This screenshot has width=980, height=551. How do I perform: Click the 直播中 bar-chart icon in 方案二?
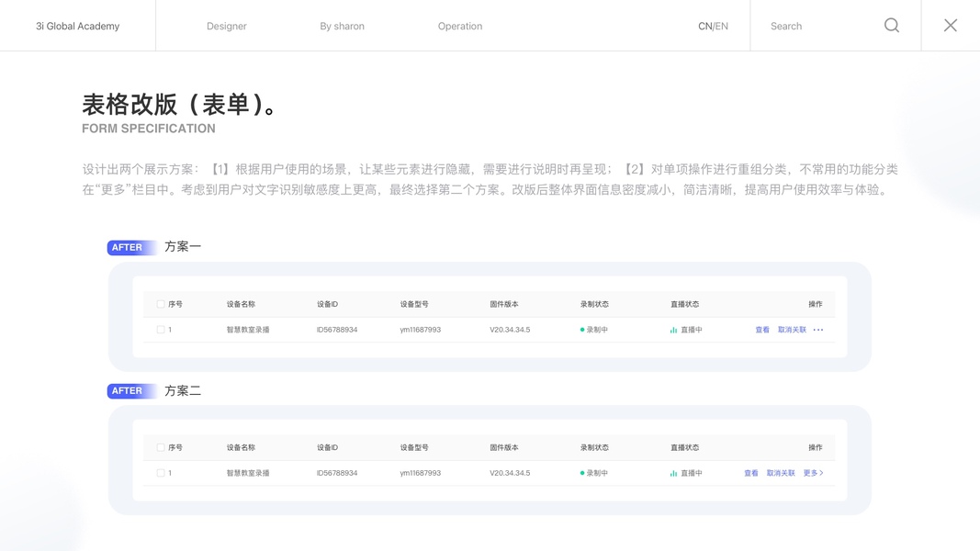[x=673, y=474]
